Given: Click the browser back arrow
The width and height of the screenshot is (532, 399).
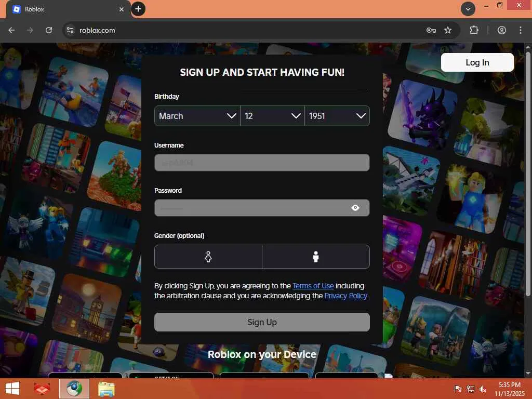Looking at the screenshot, I should click(x=11, y=30).
